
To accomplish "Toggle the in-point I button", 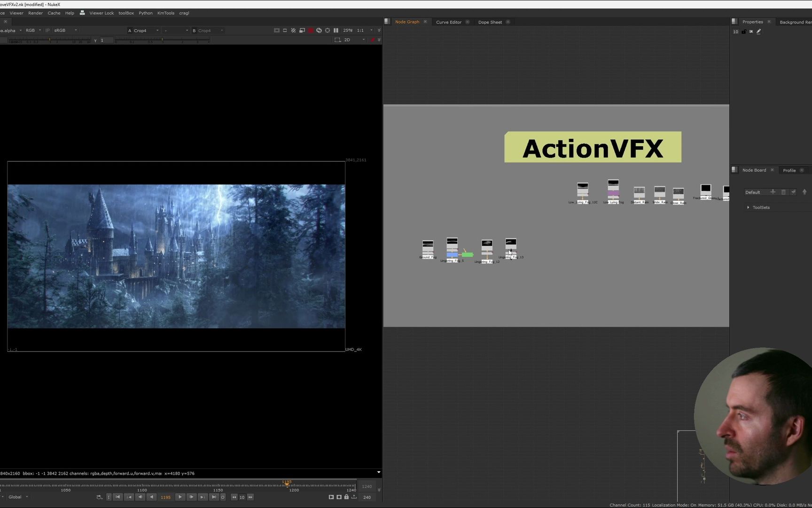I will [109, 497].
